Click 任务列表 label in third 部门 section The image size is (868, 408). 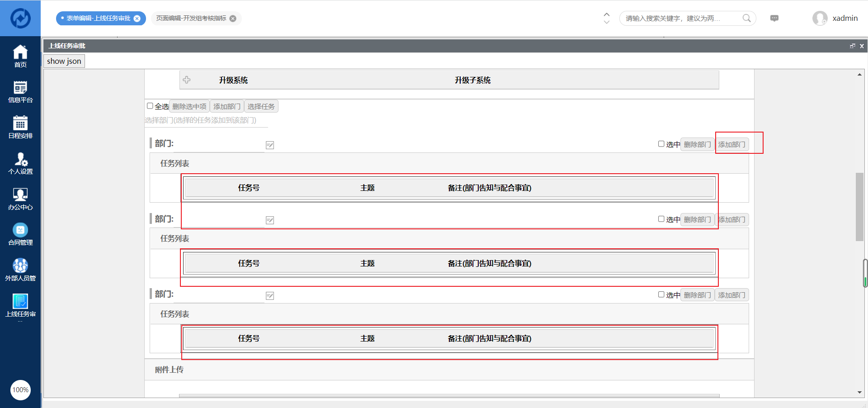click(175, 314)
